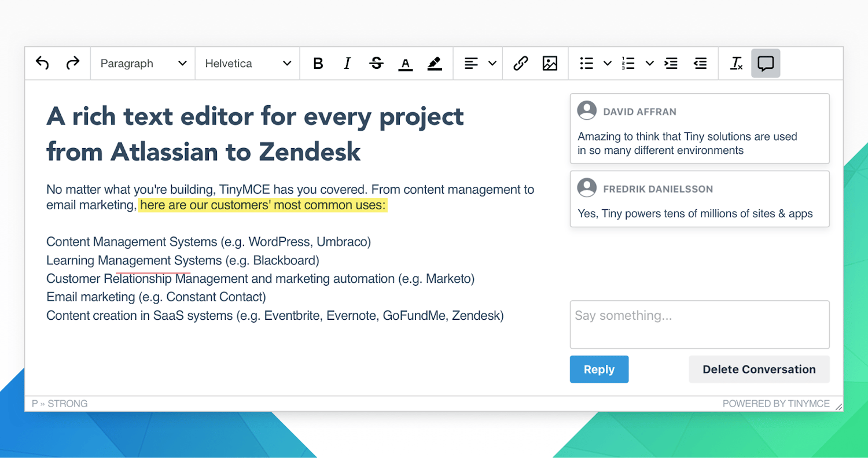This screenshot has width=868, height=458.
Task: Click the text alignment icon
Action: point(472,64)
